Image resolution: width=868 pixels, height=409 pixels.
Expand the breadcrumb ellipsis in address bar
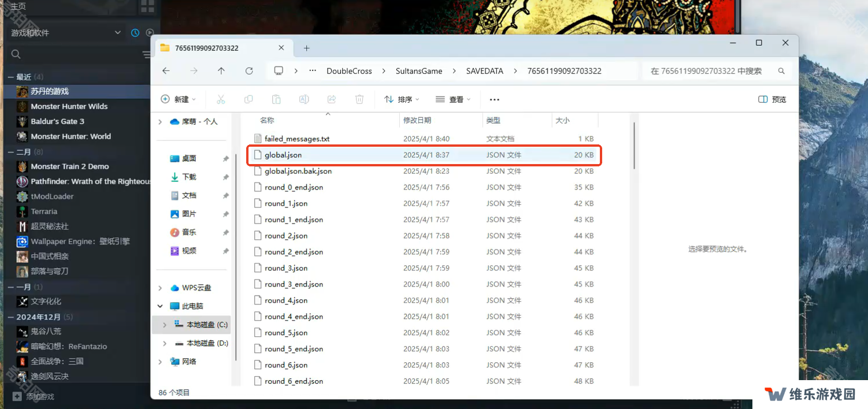tap(313, 71)
